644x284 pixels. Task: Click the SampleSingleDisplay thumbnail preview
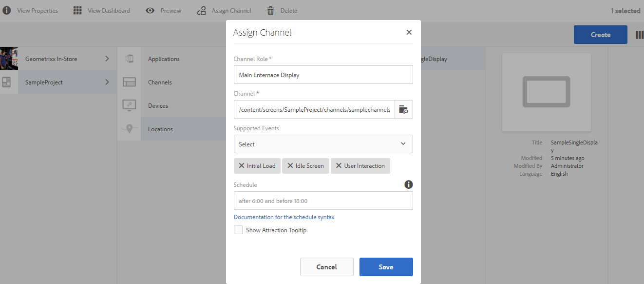pyautogui.click(x=546, y=92)
